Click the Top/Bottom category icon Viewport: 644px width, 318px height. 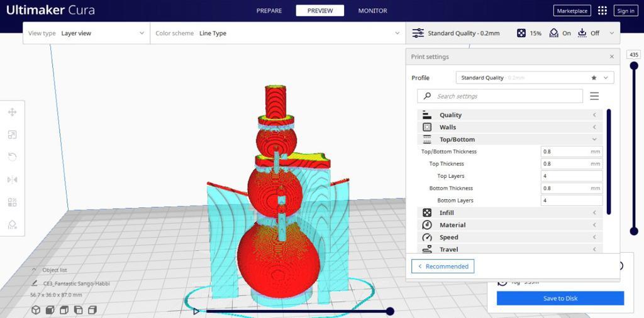pos(427,140)
